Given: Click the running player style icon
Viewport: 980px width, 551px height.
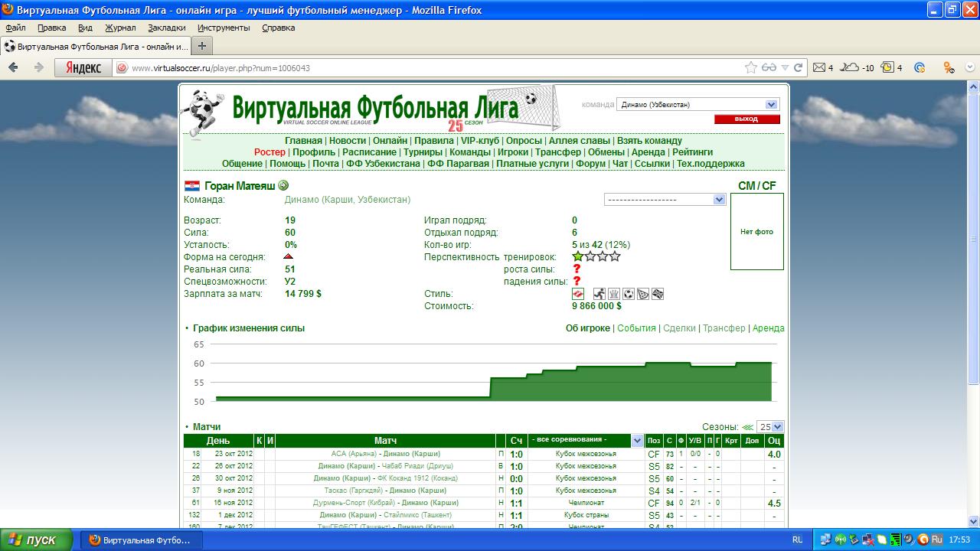Looking at the screenshot, I should tap(599, 294).
